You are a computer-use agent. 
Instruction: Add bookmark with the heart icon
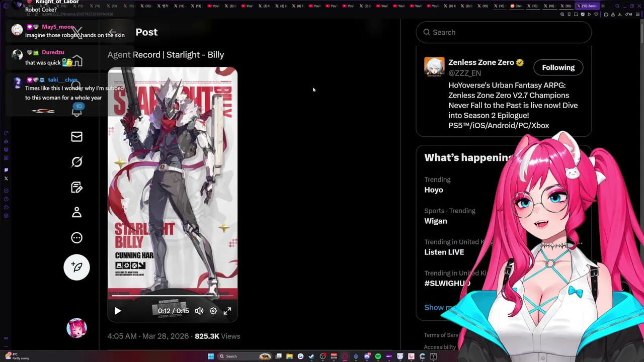click(596, 15)
